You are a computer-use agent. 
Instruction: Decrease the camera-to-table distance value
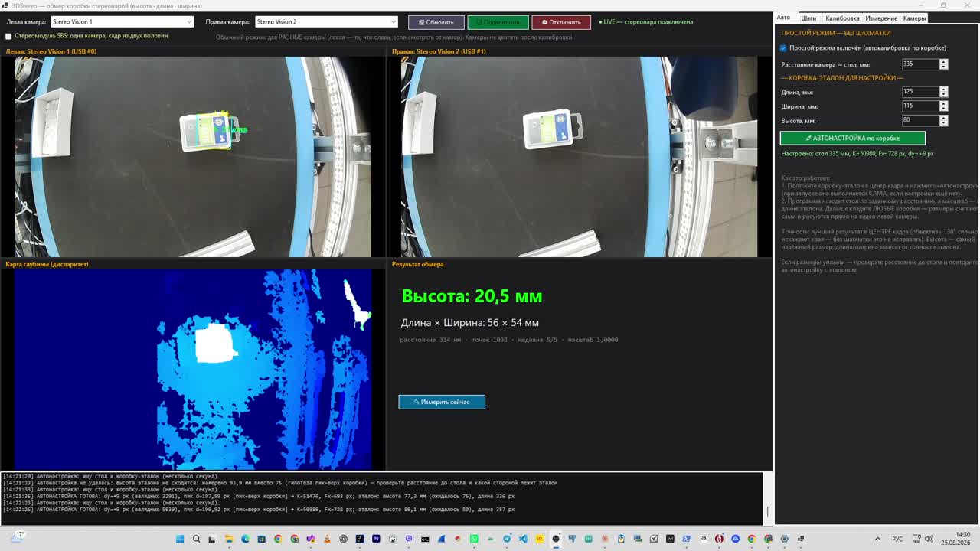(x=943, y=67)
